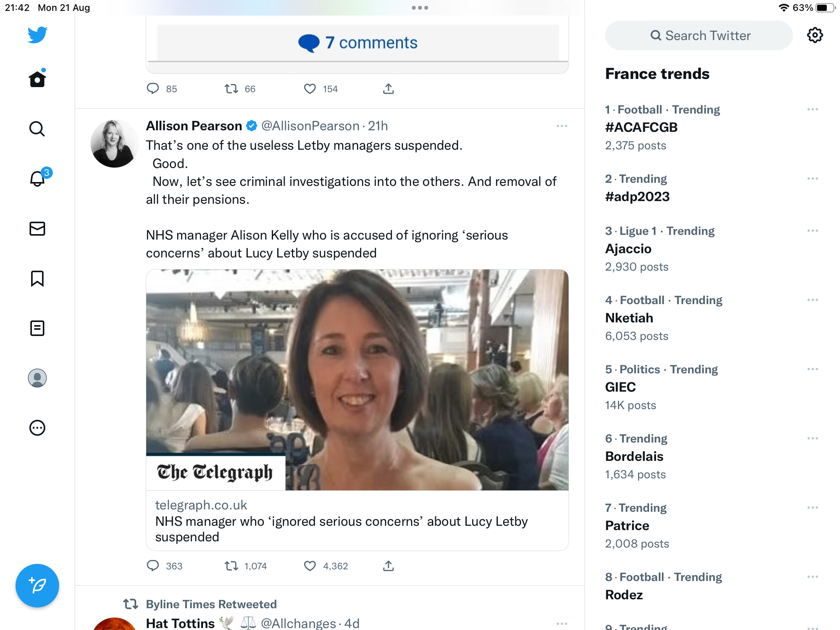The width and height of the screenshot is (840, 630).
Task: Tap the compose new tweet button
Action: [x=37, y=586]
